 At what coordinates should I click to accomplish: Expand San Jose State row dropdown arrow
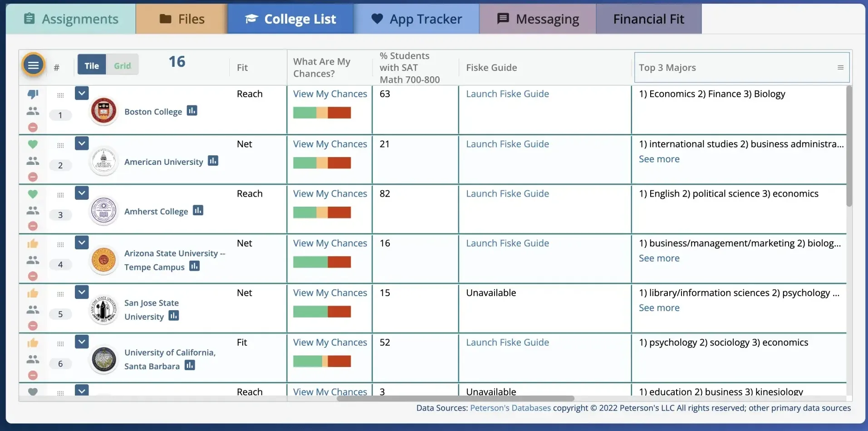point(82,292)
